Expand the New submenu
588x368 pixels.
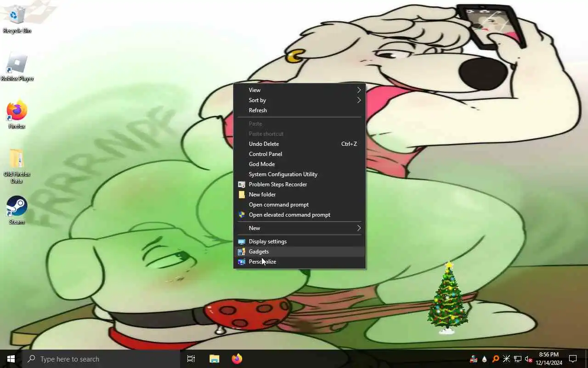point(300,228)
